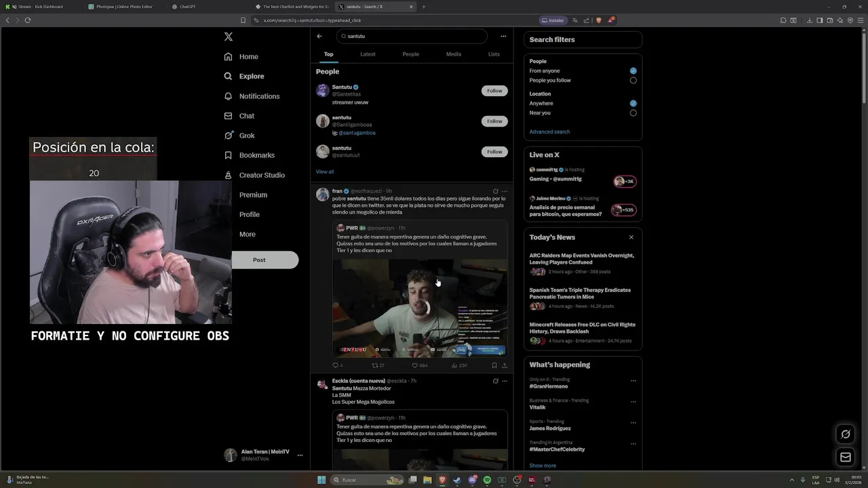Click browser translate icon
Image resolution: width=868 pixels, height=488 pixels.
(575, 20)
